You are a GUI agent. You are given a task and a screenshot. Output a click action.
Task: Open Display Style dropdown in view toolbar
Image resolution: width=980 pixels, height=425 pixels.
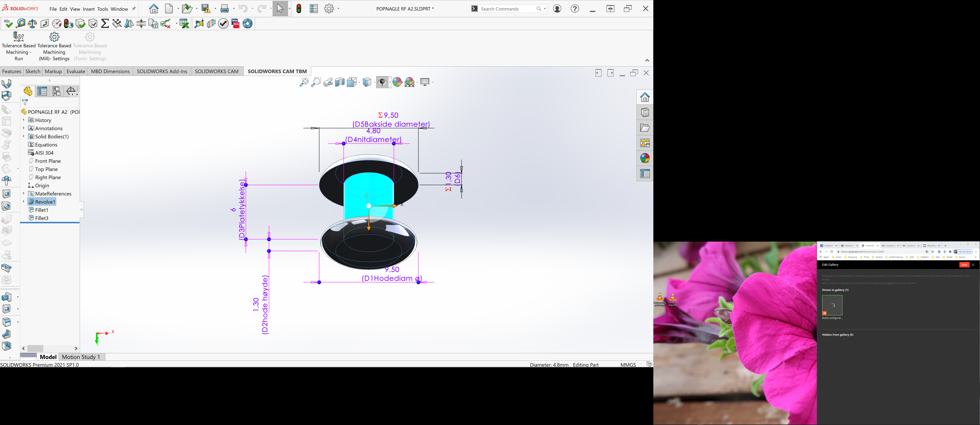(x=375, y=82)
